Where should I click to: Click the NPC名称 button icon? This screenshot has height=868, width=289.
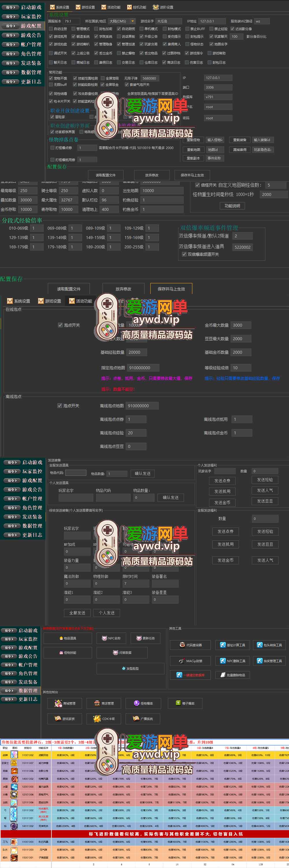(104, 638)
